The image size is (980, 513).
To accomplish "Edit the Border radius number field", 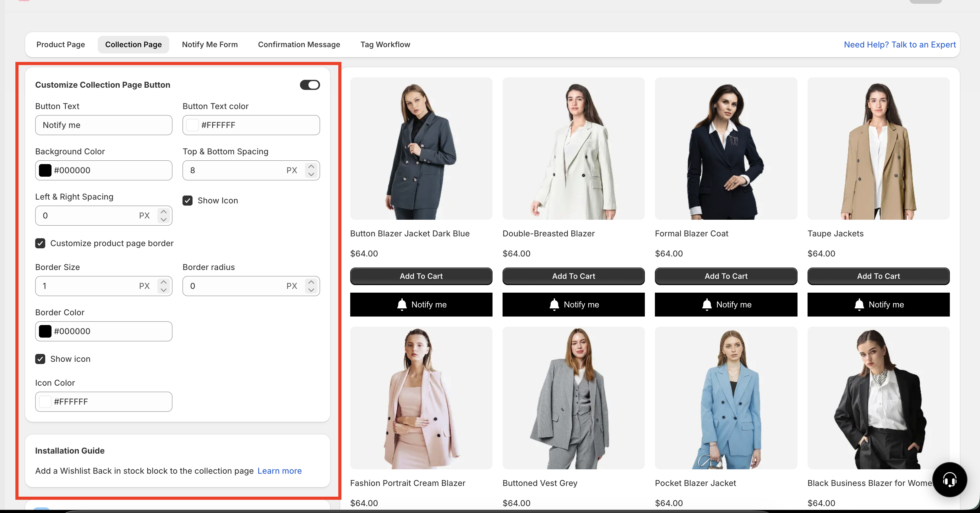I will [x=251, y=286].
